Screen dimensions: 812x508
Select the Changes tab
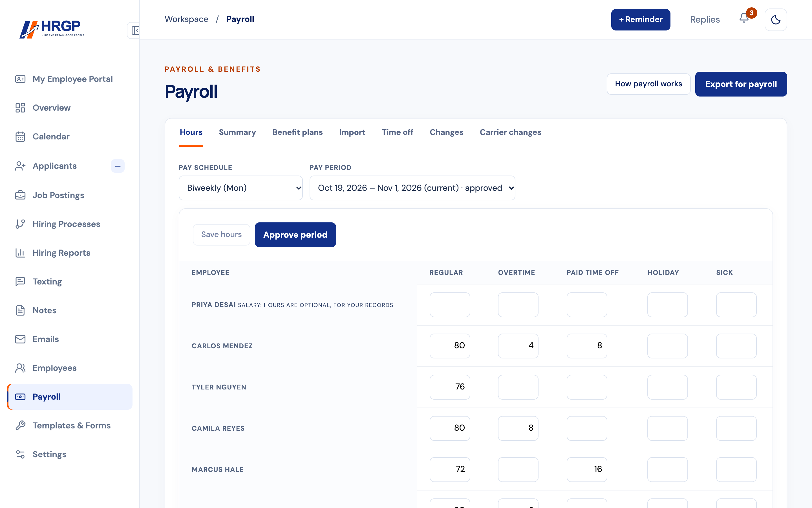pos(446,132)
